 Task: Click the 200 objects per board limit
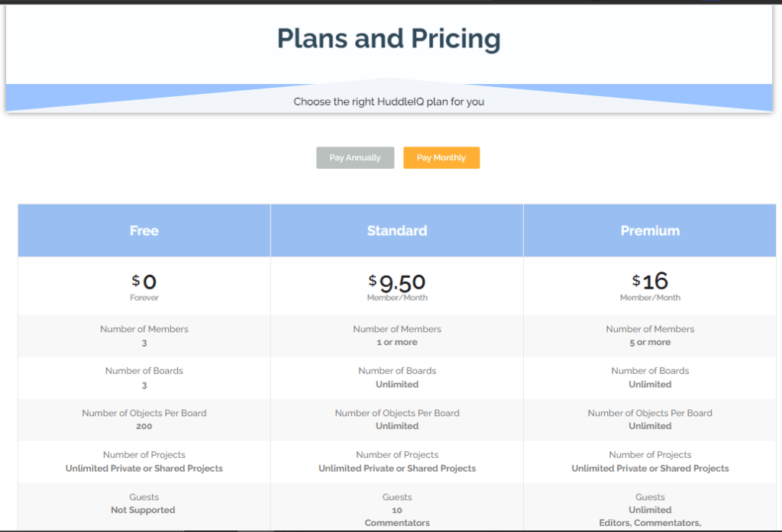pyautogui.click(x=144, y=427)
